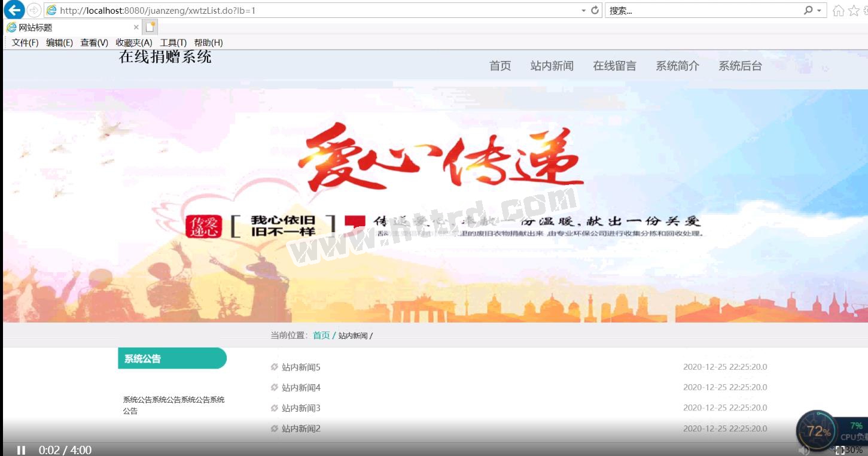Screen dimensions: 868x456
Task: Open the favorites star icon
Action: point(854,10)
